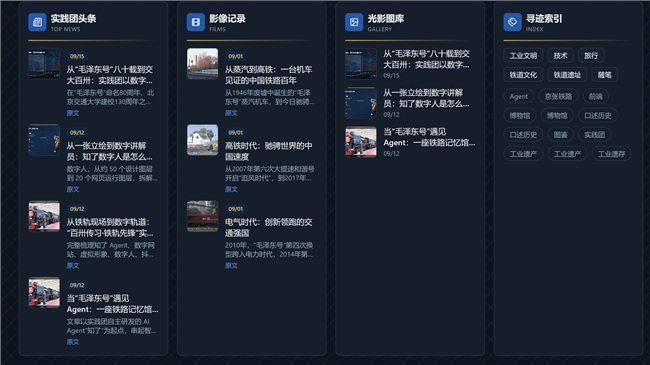
Task: Follow the 原文 link under 高铁时代
Action: click(231, 189)
